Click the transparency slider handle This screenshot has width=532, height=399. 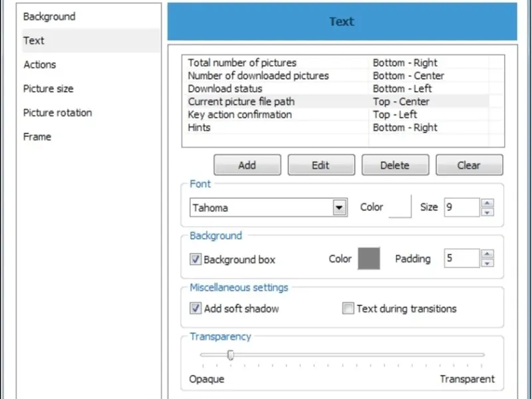click(x=230, y=355)
